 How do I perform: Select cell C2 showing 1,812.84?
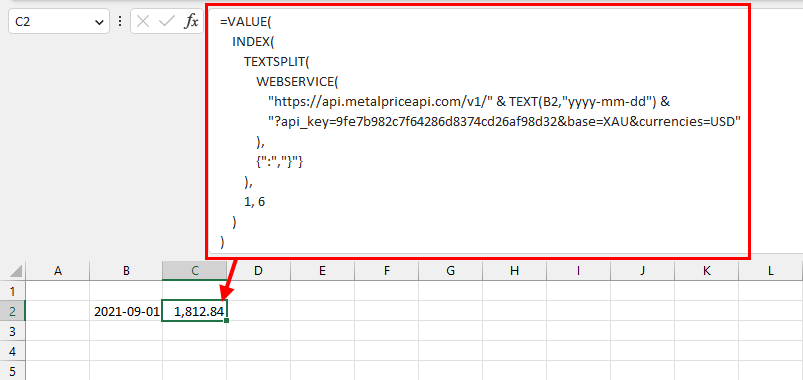pyautogui.click(x=195, y=311)
